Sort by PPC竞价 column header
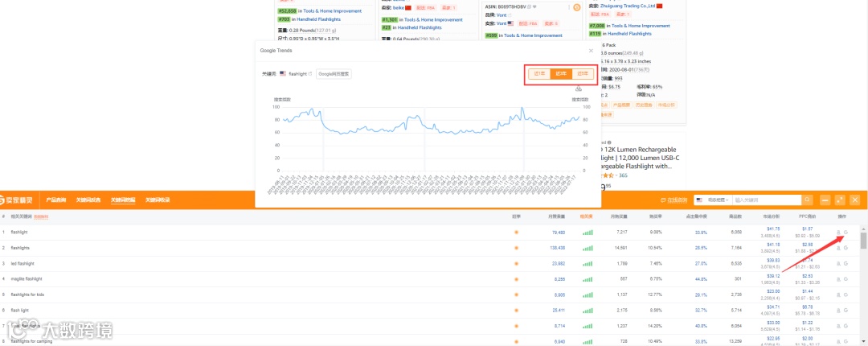The width and height of the screenshot is (868, 346). point(807,216)
